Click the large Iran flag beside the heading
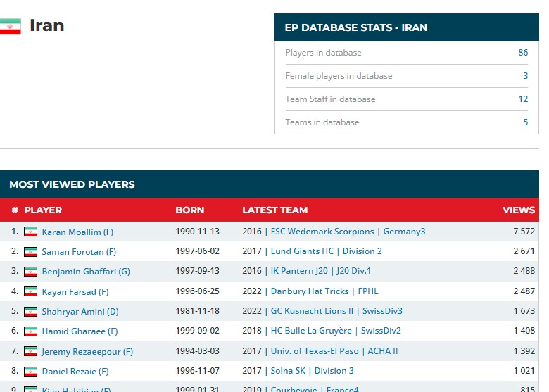 pos(10,26)
